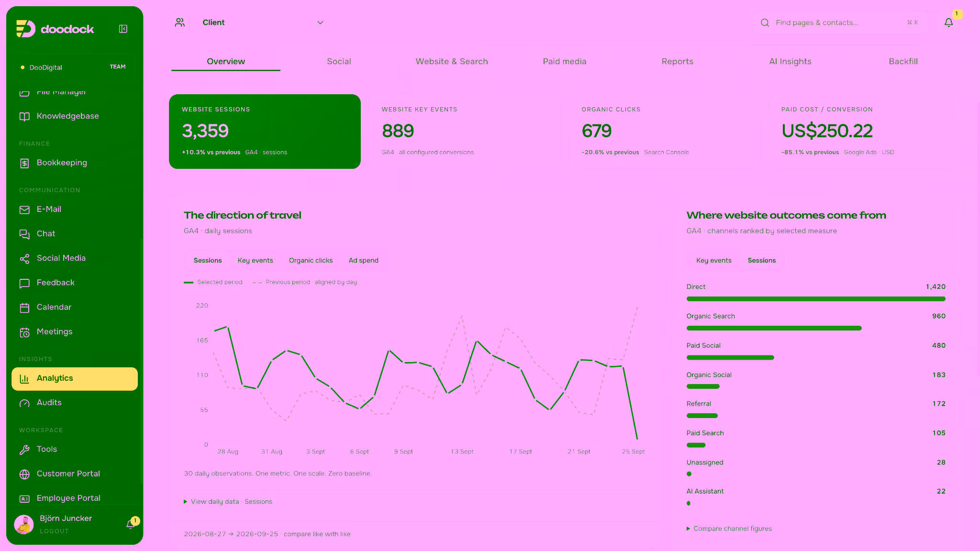Open Social Media share icon
Image resolution: width=980 pixels, height=551 pixels.
coord(24,259)
